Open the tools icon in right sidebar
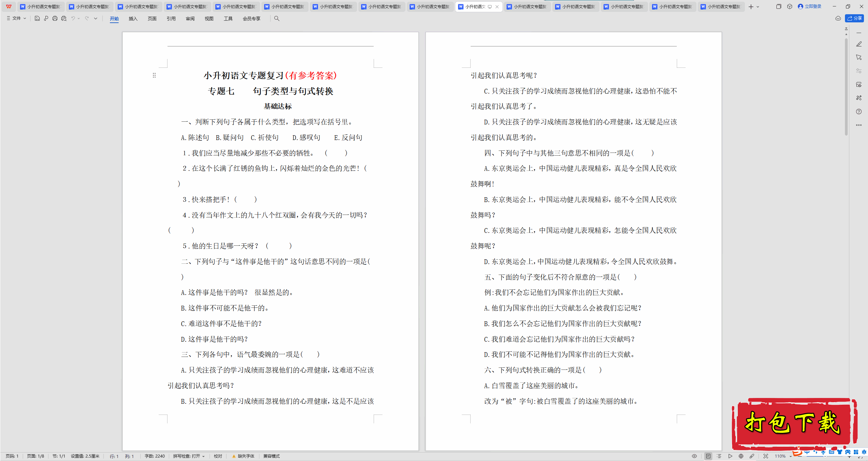Viewport: 868px width, 461px height. click(x=859, y=98)
